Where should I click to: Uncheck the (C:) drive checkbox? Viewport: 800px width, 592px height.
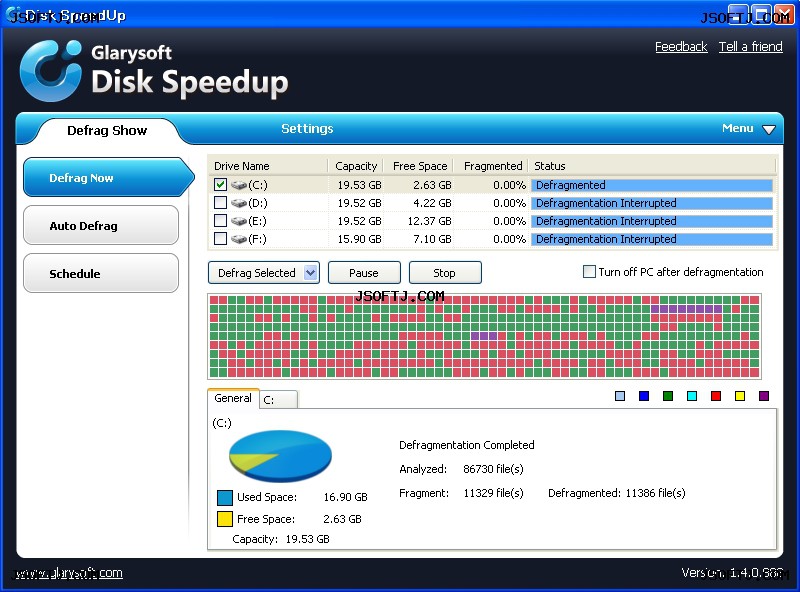(220, 184)
